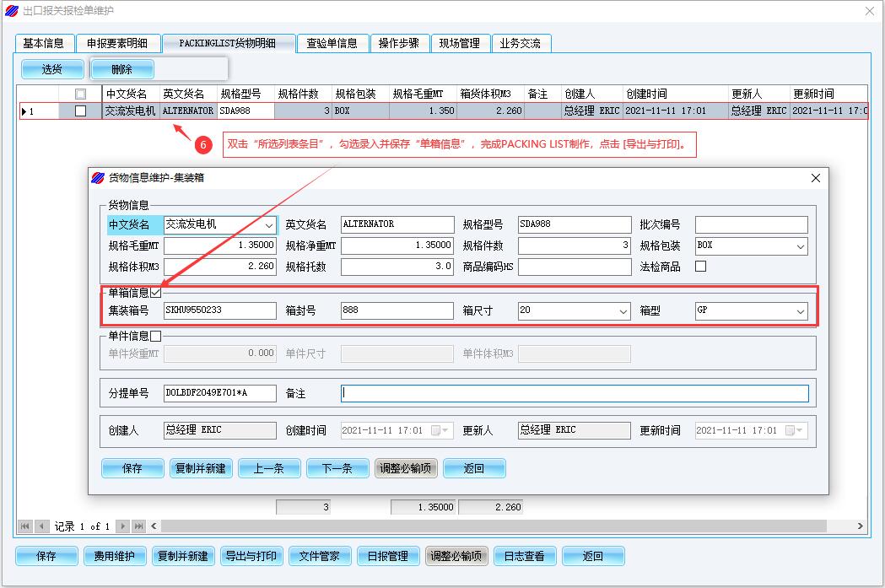Image resolution: width=885 pixels, height=588 pixels.
Task: Uncheck the 单箱信息 checkbox
Action: [155, 293]
